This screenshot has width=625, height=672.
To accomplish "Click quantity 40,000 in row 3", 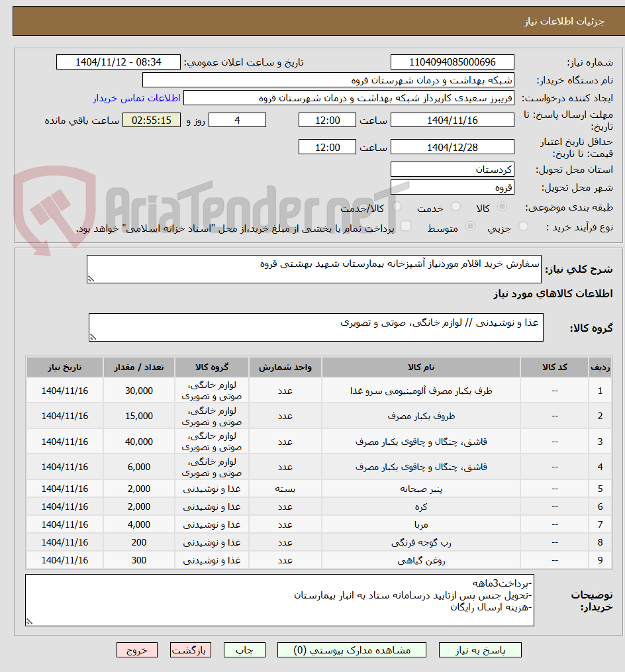I will 139,442.
